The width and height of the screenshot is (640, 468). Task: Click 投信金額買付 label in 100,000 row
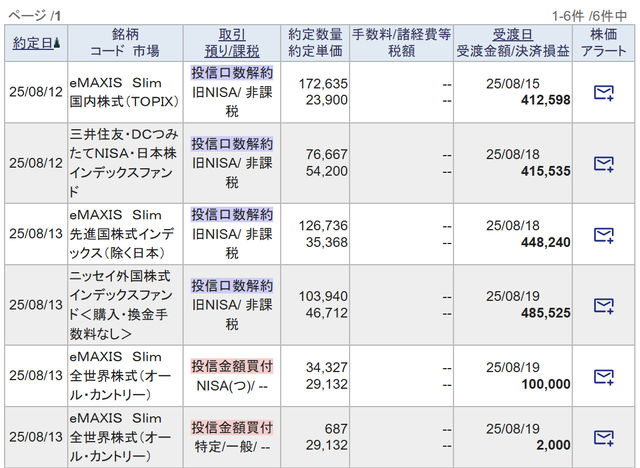232,366
